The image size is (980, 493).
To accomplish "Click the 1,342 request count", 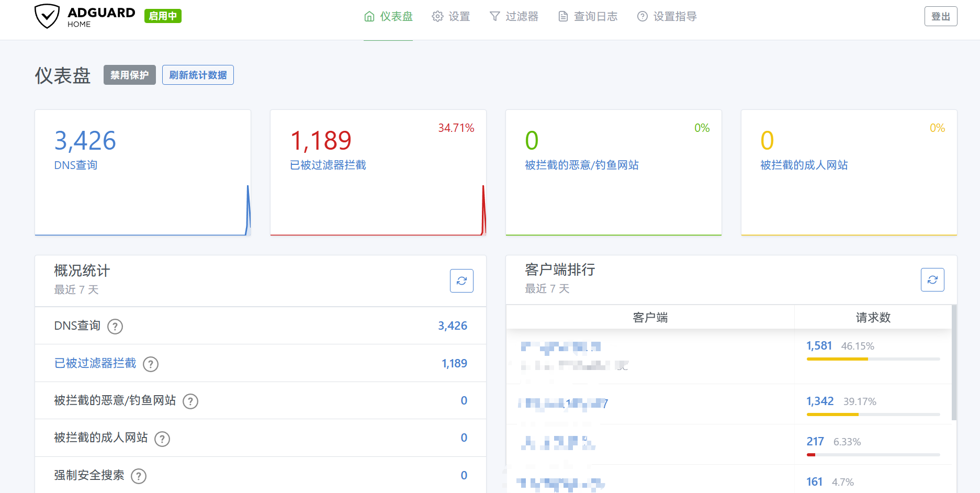I will [820, 401].
